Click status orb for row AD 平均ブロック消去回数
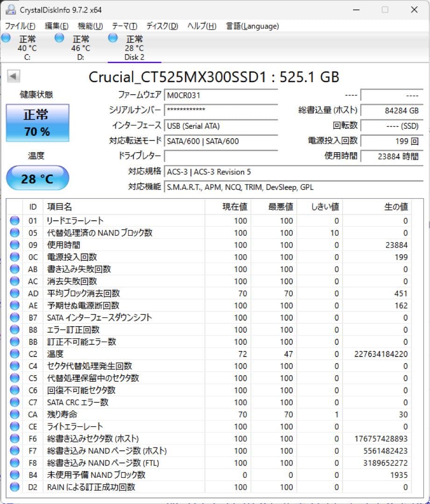The width and height of the screenshot is (430, 504). pos(14,293)
